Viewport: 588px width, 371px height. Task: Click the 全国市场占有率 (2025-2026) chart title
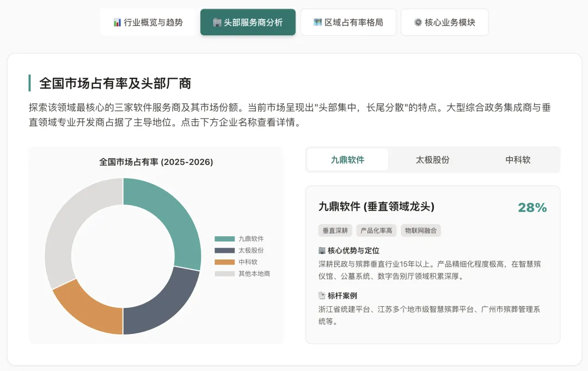(x=156, y=162)
